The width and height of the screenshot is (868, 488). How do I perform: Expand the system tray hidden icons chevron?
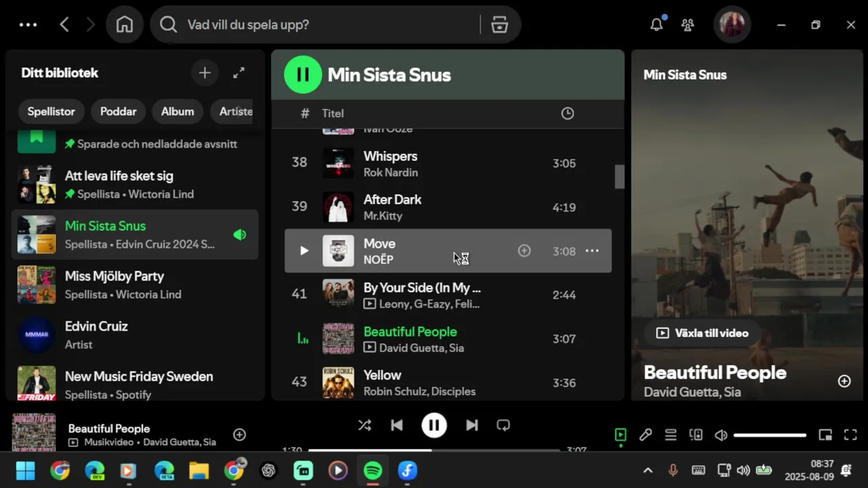click(648, 470)
